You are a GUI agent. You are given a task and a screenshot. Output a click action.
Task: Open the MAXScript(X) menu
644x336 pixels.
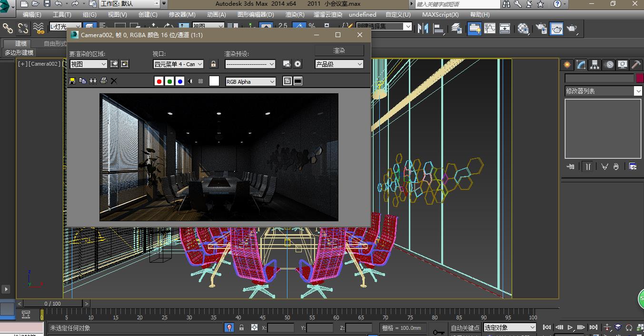441,15
